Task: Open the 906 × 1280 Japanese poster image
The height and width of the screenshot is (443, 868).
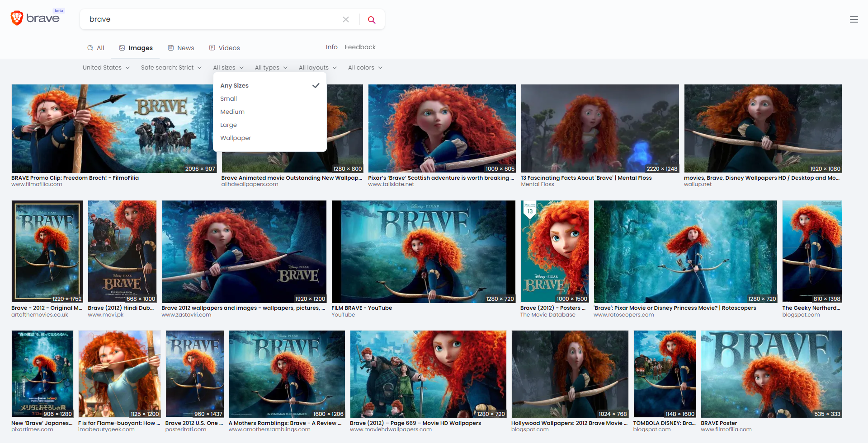Action: (x=42, y=374)
